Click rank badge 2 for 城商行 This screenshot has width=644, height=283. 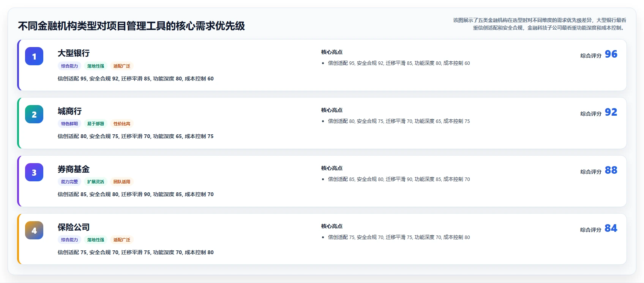34,115
